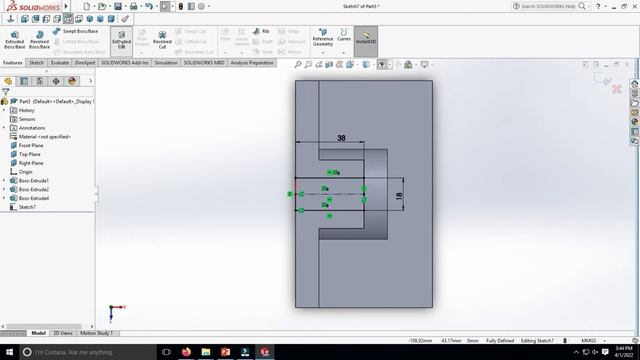Click the 18 dimension value

pos(399,196)
